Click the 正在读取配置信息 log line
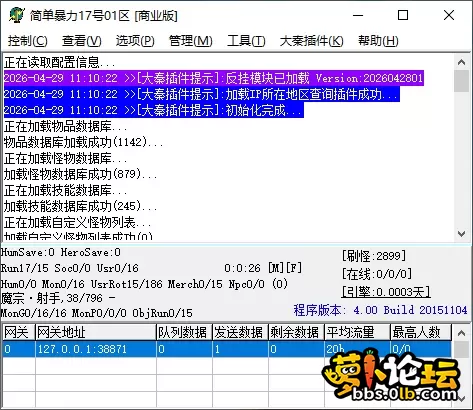473x410 pixels. [x=60, y=62]
